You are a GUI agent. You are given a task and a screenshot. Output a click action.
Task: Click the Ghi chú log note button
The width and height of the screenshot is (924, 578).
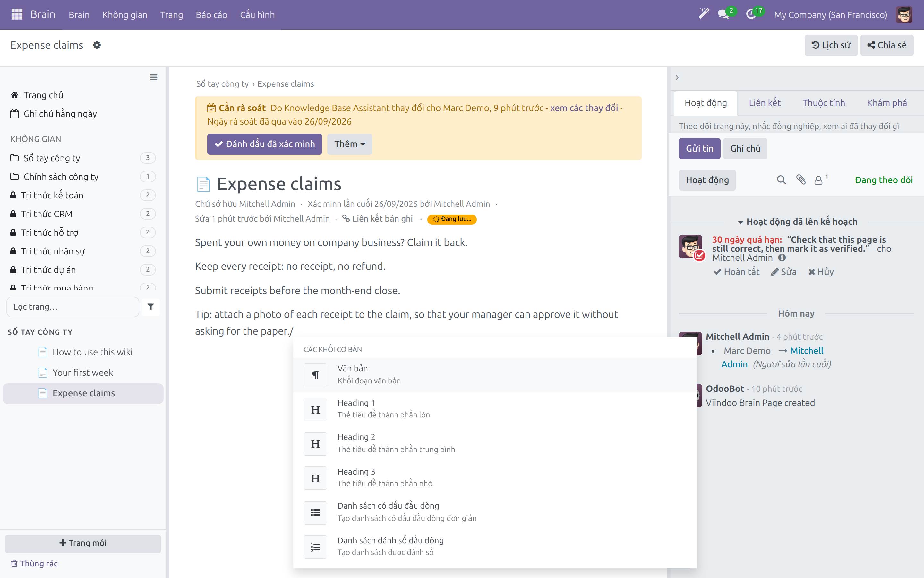point(745,148)
